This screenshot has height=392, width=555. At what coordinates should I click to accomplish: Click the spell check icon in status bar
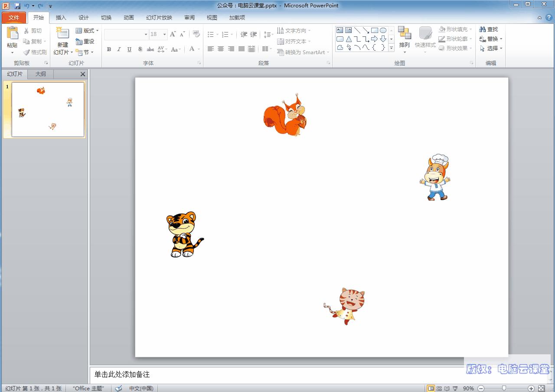pos(118,388)
